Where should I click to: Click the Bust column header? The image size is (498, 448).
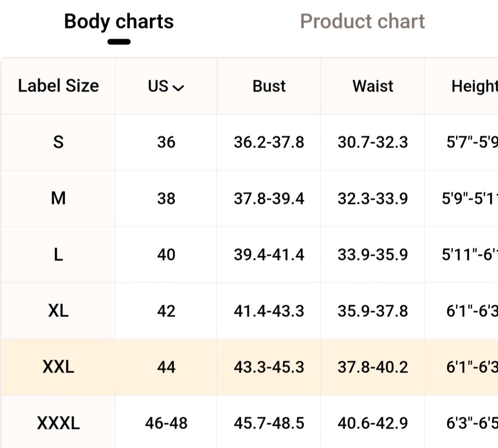[x=269, y=86]
